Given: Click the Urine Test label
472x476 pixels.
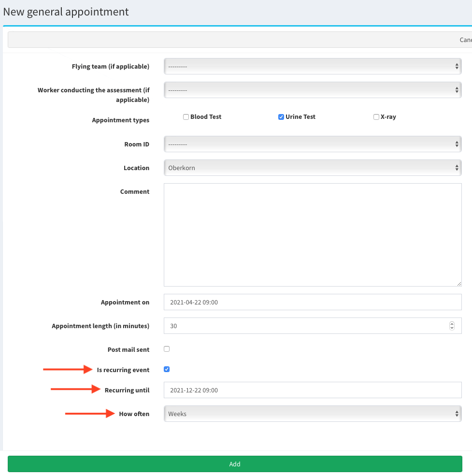Looking at the screenshot, I should [x=300, y=117].
